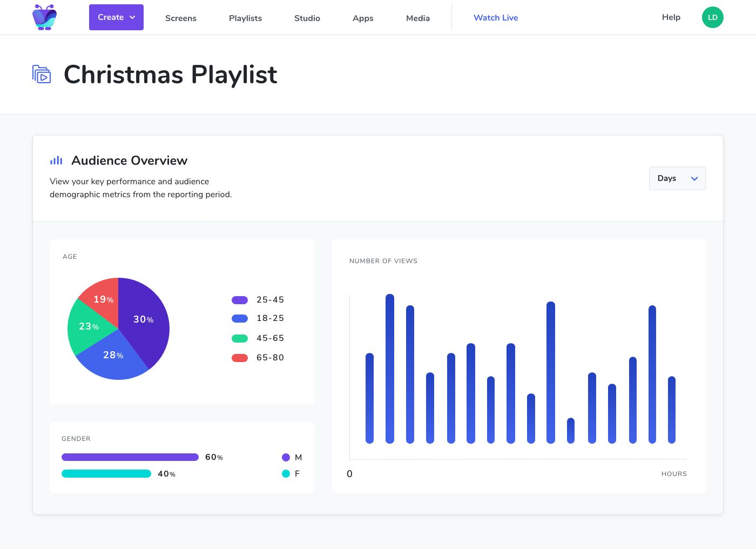The image size is (756, 549).
Task: Open the Create dropdown button
Action: (x=116, y=17)
